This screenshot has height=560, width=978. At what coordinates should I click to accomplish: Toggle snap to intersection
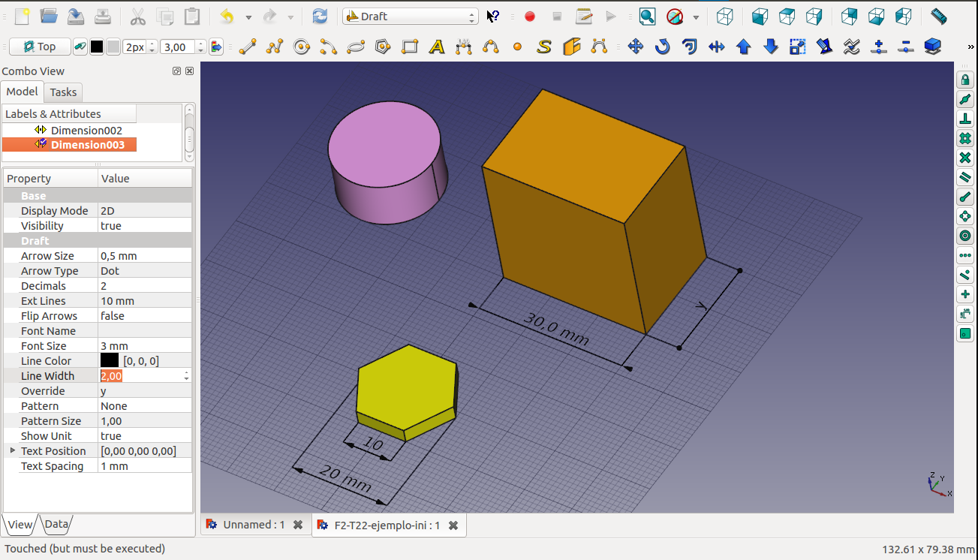tap(965, 158)
